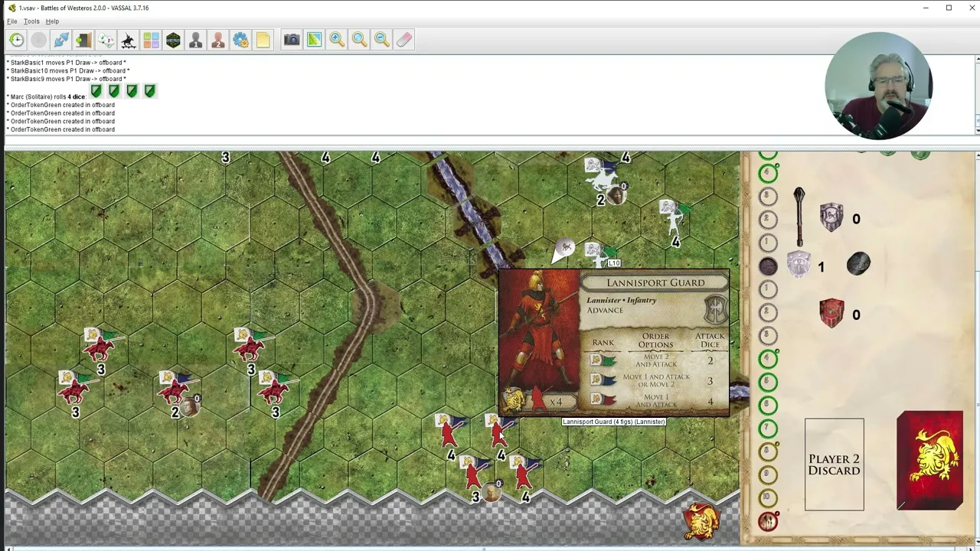Image resolution: width=980 pixels, height=551 pixels.
Task: Select white cavalry unit with strength 2
Action: [x=604, y=181]
